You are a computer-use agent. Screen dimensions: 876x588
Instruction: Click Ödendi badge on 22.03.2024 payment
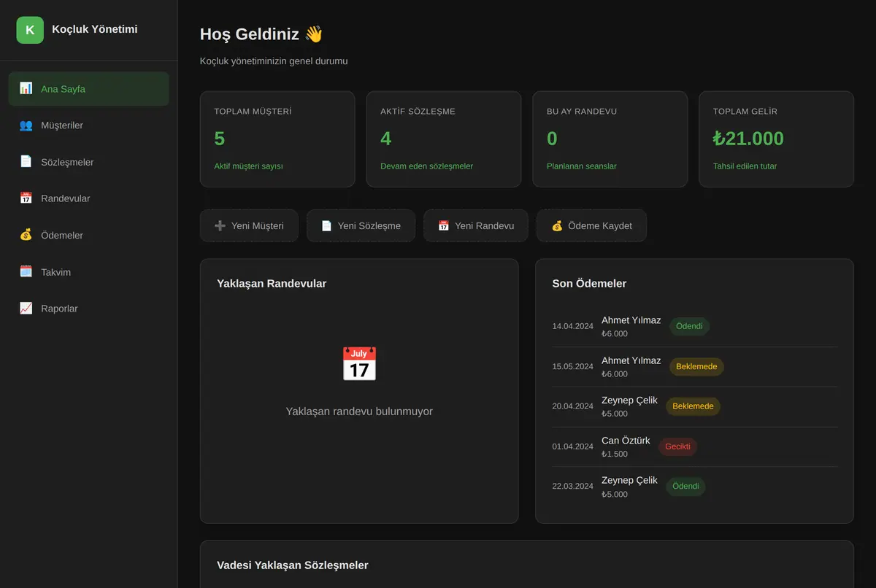pos(685,487)
